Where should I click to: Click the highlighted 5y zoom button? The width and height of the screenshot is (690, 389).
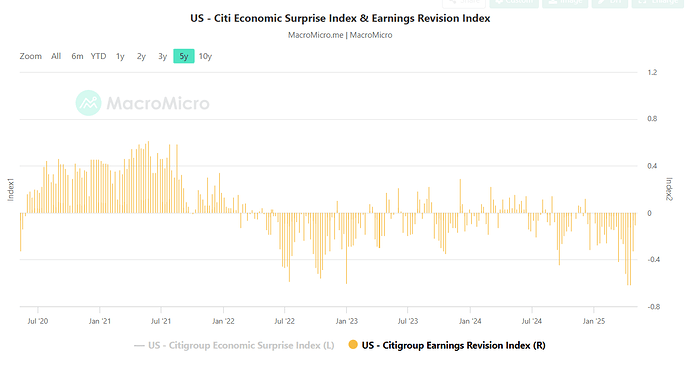pos(184,56)
